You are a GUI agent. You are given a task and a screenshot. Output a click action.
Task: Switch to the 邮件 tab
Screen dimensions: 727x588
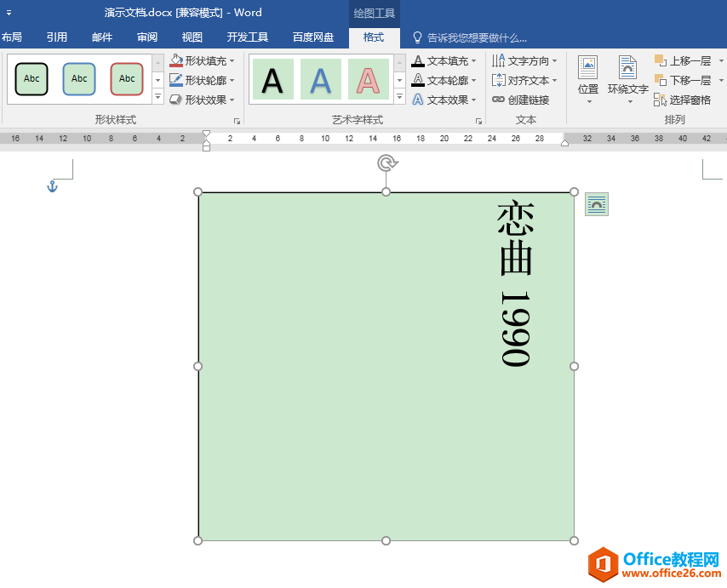coord(102,37)
